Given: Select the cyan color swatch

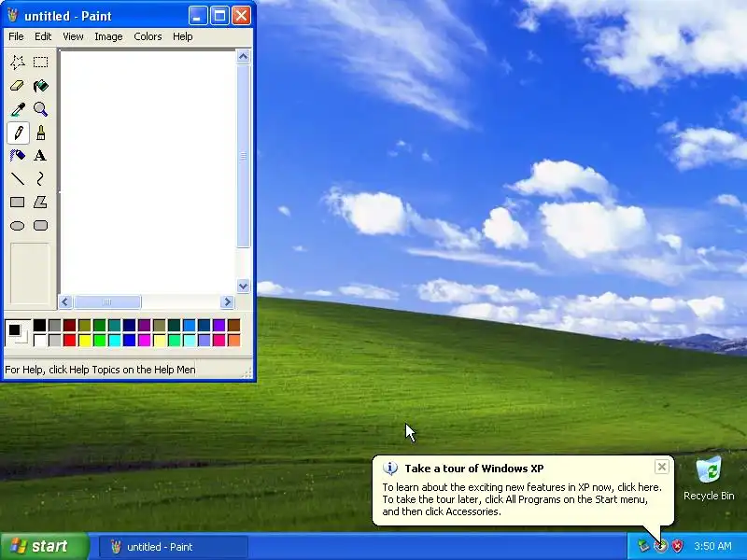Looking at the screenshot, I should pyautogui.click(x=114, y=340).
